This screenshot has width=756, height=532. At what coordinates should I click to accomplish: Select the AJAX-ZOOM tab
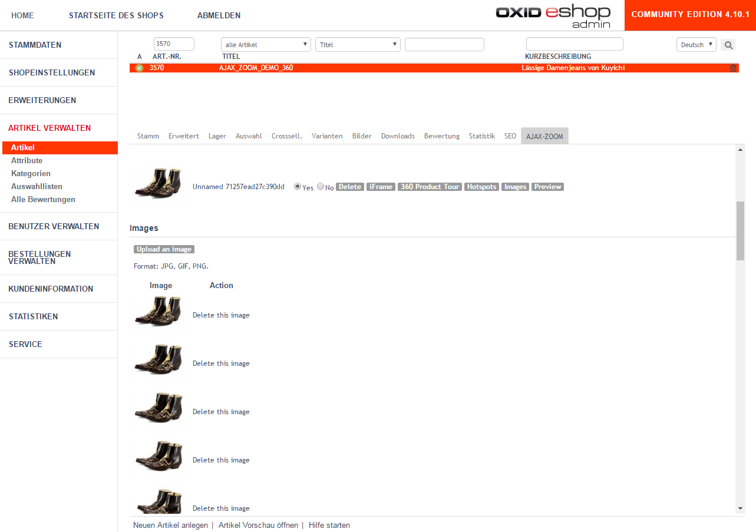click(544, 136)
